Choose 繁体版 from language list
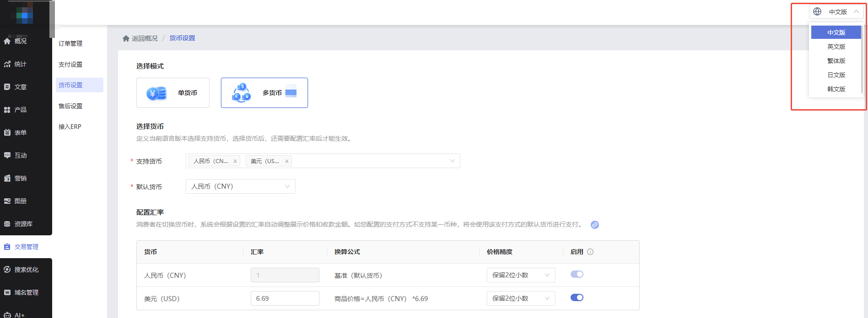The width and height of the screenshot is (868, 318). click(836, 61)
